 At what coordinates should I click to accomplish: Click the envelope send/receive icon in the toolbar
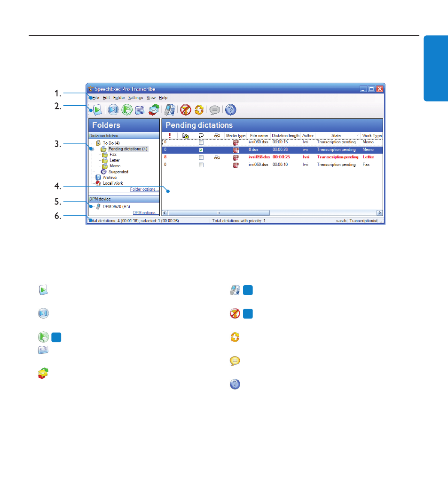pyautogui.click(x=154, y=110)
